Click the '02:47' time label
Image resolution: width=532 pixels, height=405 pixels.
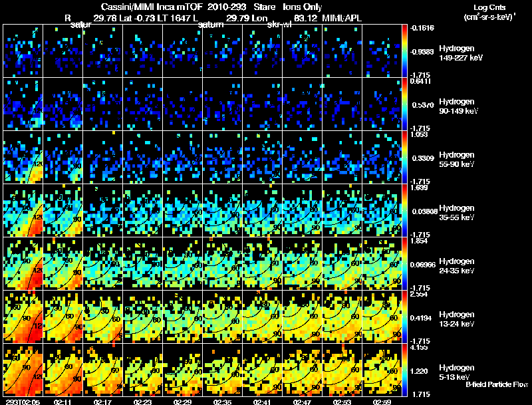tap(303, 402)
